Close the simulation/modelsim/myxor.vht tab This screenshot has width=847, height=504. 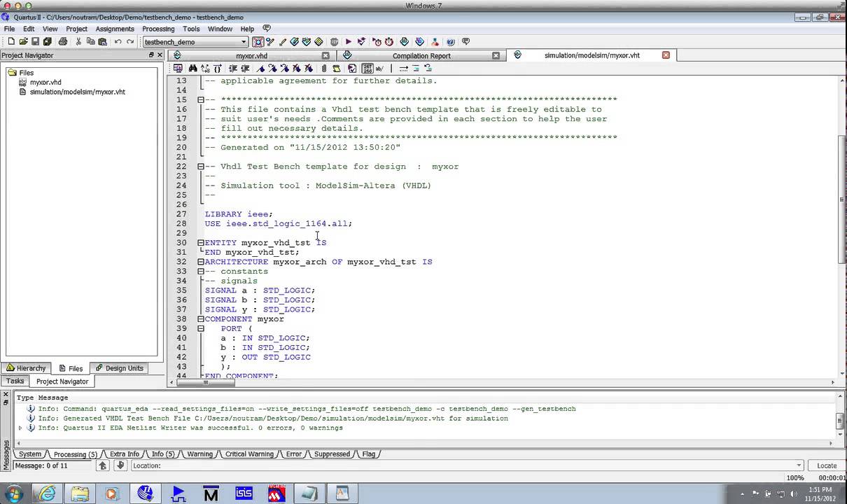[666, 55]
